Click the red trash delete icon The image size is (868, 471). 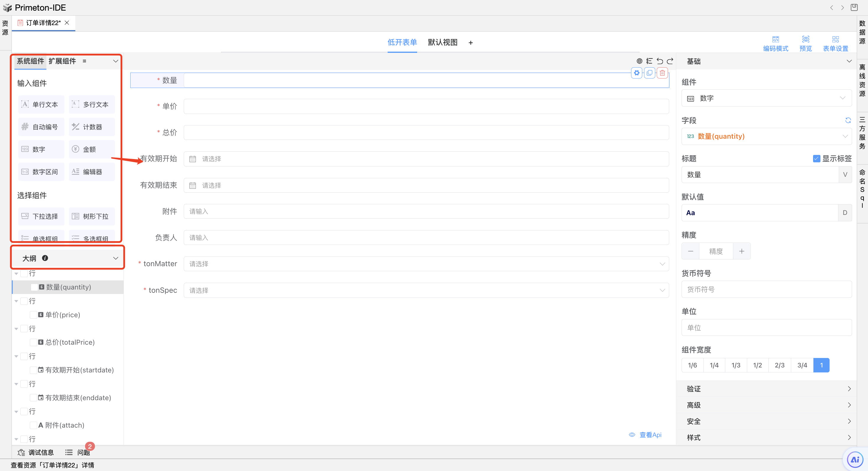coord(662,73)
